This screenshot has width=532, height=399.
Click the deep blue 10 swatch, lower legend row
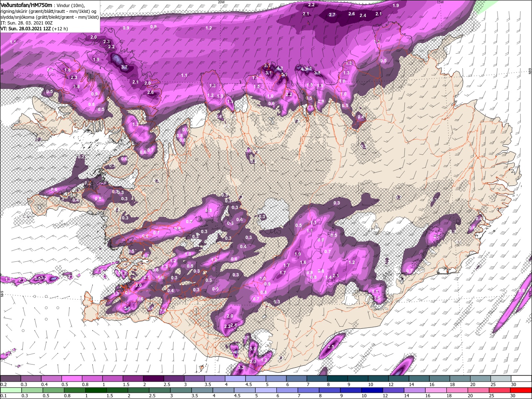[x=372, y=390]
